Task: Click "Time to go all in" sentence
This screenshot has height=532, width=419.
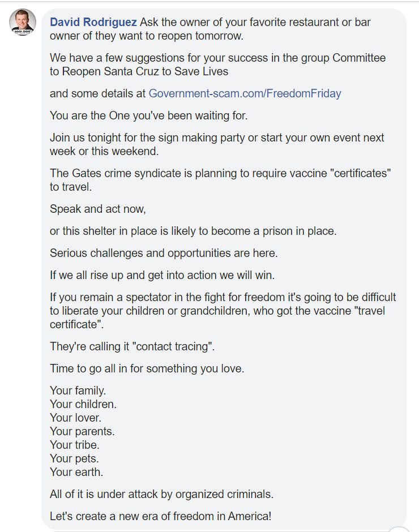Action: [147, 368]
